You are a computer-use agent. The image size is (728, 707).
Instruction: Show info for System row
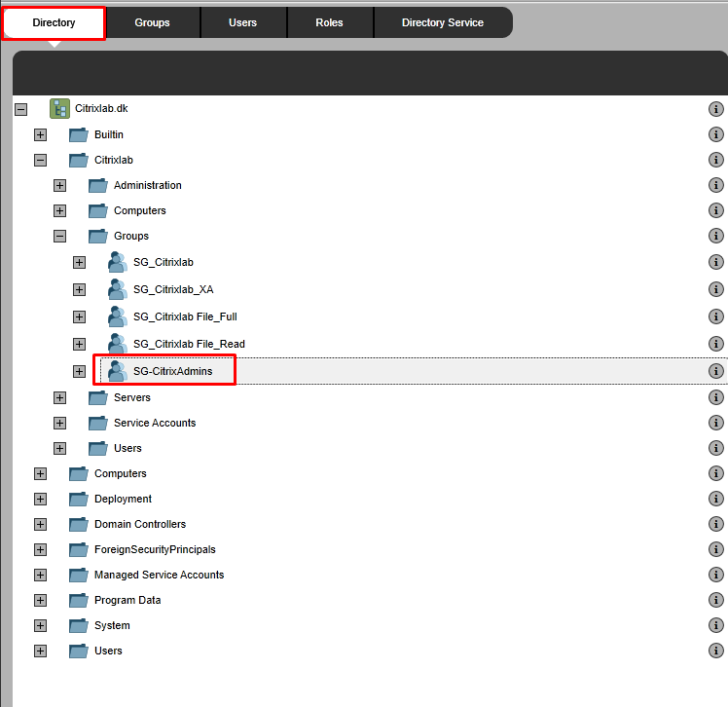[716, 626]
